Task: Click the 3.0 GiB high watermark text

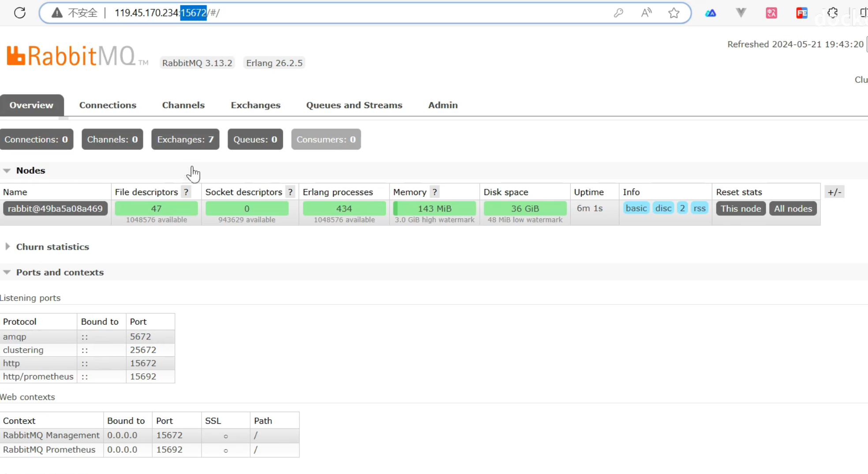Action: coord(434,220)
